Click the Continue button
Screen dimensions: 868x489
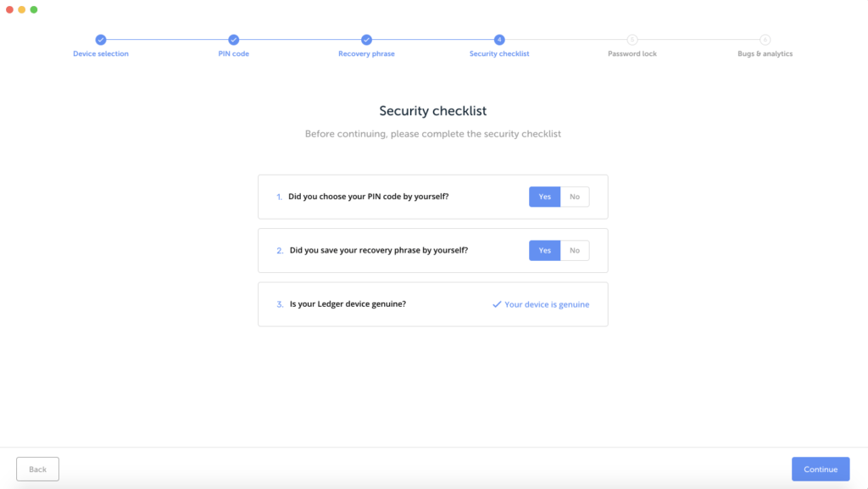click(x=821, y=470)
